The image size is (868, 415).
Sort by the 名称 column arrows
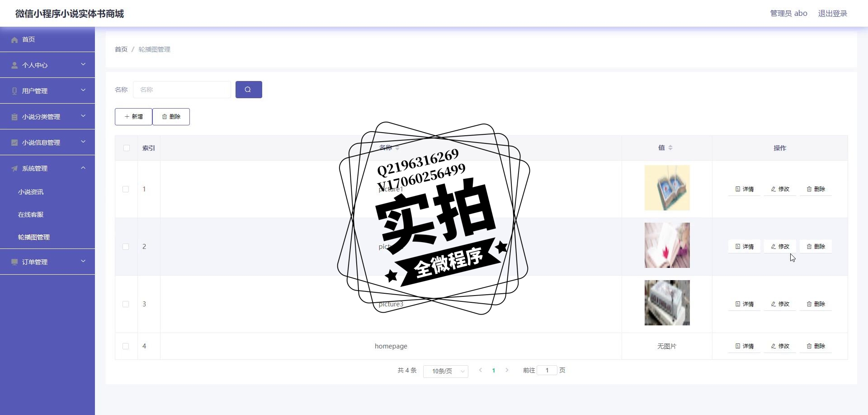tap(397, 148)
